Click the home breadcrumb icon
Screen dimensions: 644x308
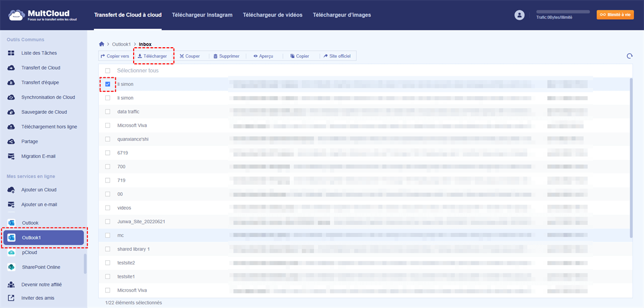pyautogui.click(x=102, y=43)
